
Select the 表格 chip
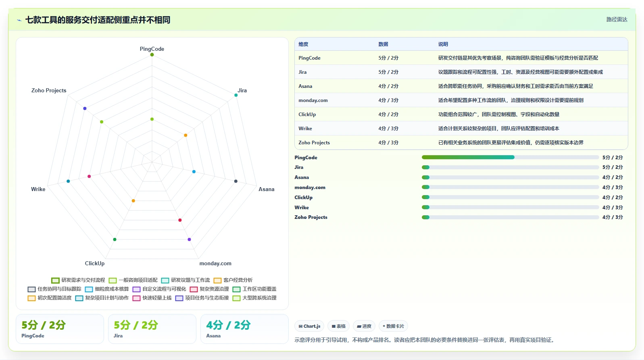[338, 326]
